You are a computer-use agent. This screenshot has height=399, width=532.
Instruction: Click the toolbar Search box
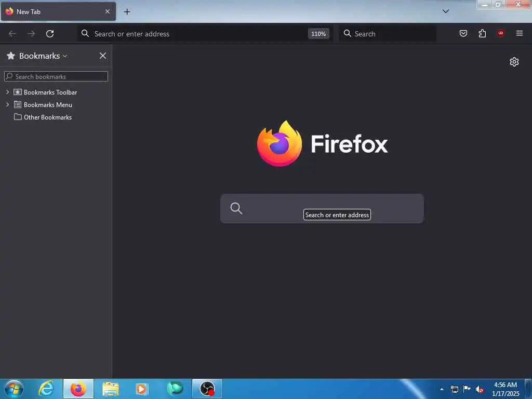click(x=388, y=34)
